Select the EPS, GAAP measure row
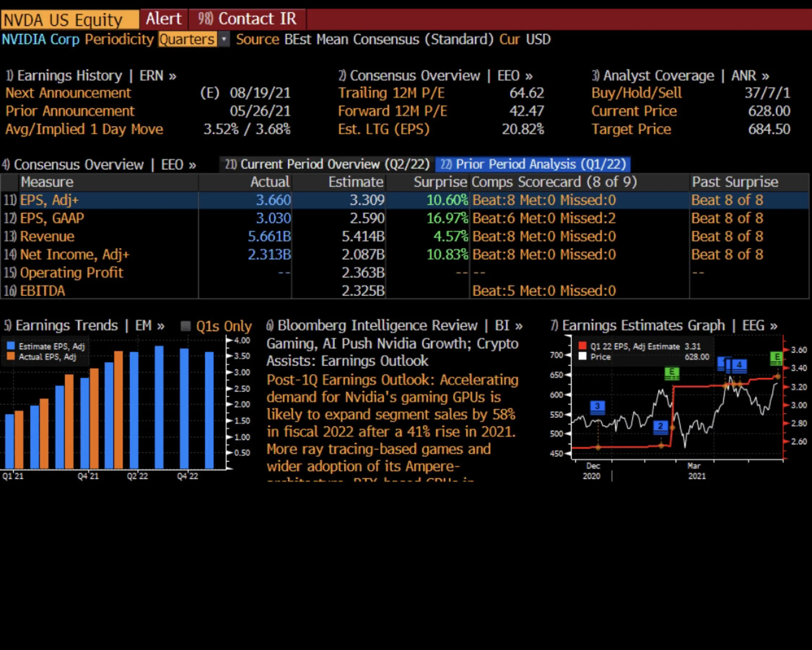This screenshot has height=650, width=812. coord(405,218)
